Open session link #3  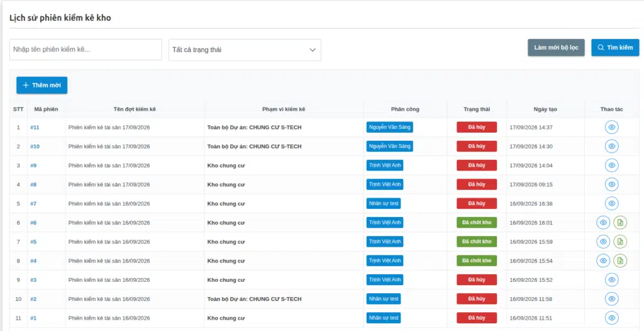pyautogui.click(x=33, y=280)
